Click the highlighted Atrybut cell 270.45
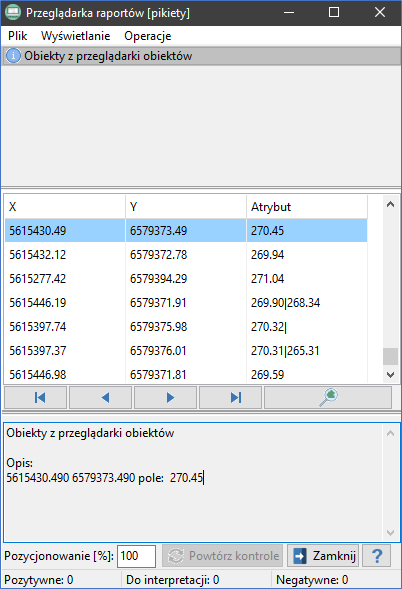This screenshot has width=402, height=589. click(307, 231)
